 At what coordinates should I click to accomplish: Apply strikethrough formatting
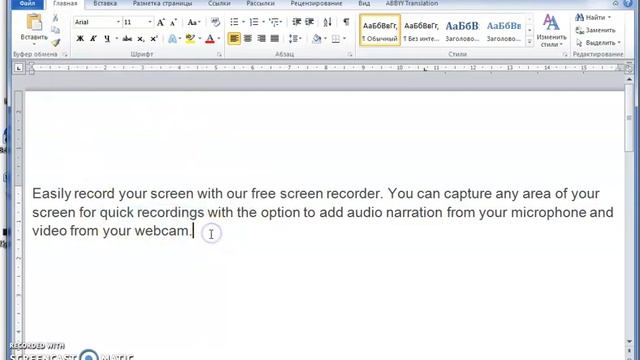(x=127, y=39)
